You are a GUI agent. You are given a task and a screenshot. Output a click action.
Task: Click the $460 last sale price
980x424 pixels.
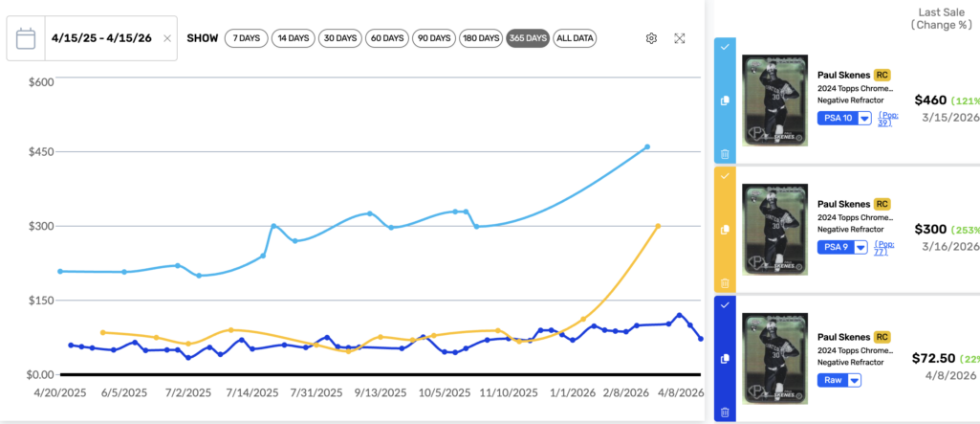(x=930, y=100)
